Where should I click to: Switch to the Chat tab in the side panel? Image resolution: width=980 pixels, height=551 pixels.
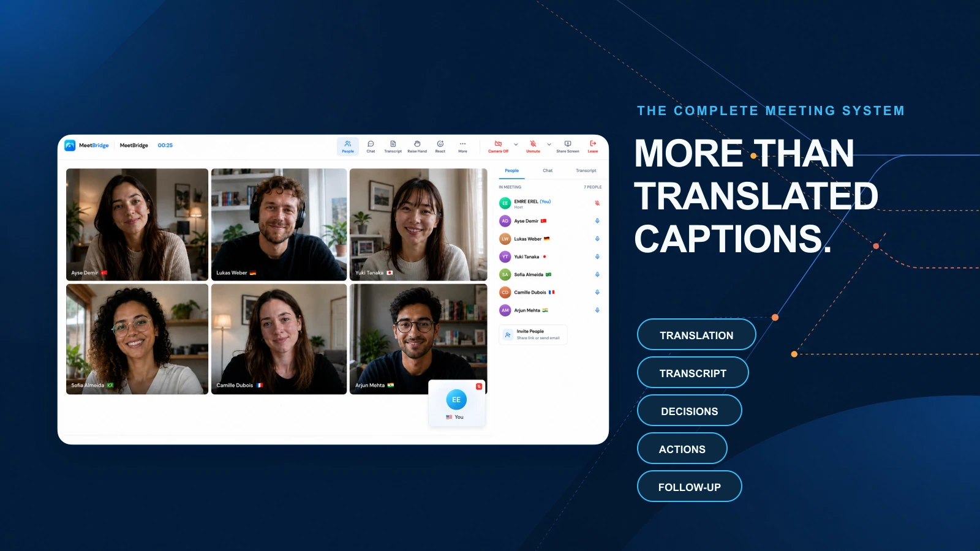pos(548,171)
